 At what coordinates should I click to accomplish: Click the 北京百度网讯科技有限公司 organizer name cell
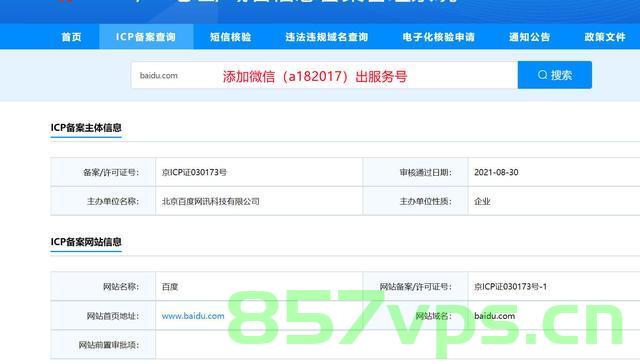[x=259, y=201]
